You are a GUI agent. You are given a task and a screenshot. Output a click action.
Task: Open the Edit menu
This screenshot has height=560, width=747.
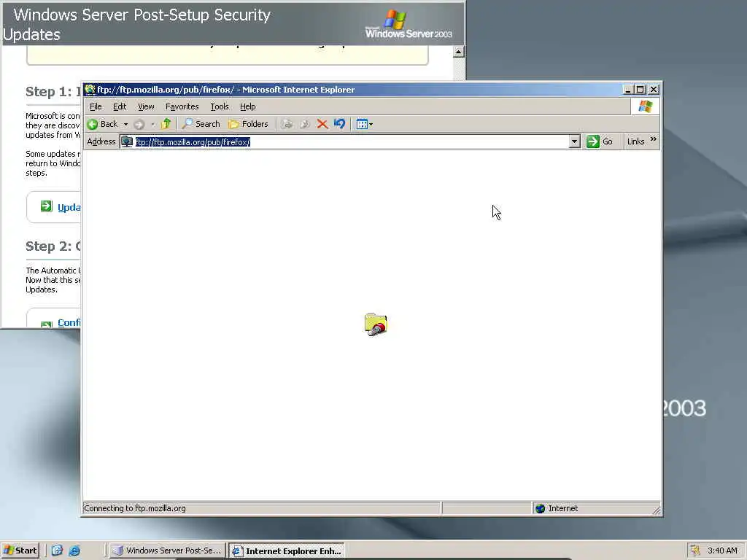(120, 106)
